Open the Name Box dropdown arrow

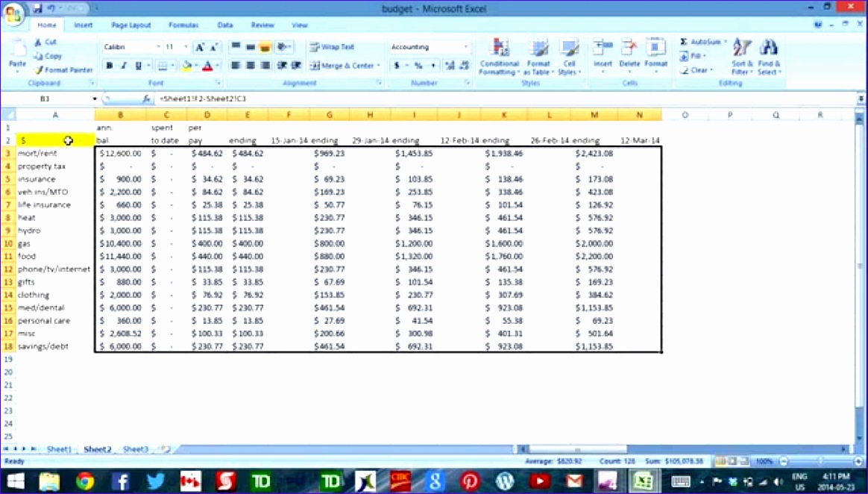[x=95, y=99]
